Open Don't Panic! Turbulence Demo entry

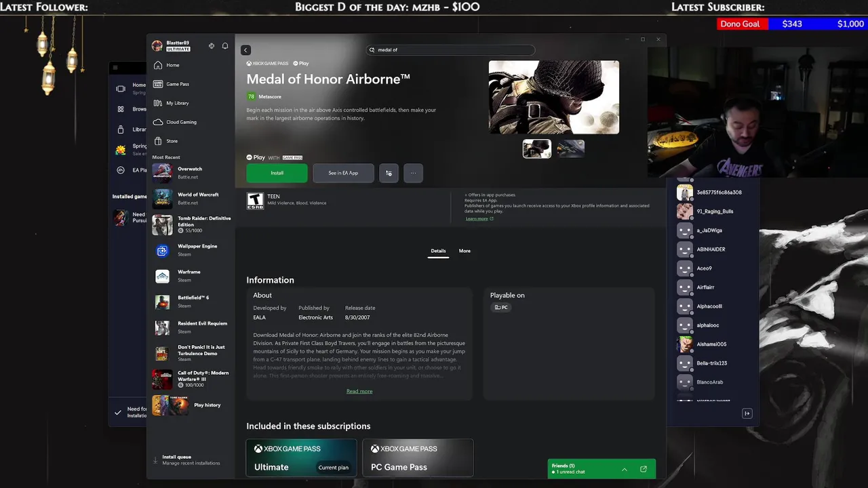[191, 353]
